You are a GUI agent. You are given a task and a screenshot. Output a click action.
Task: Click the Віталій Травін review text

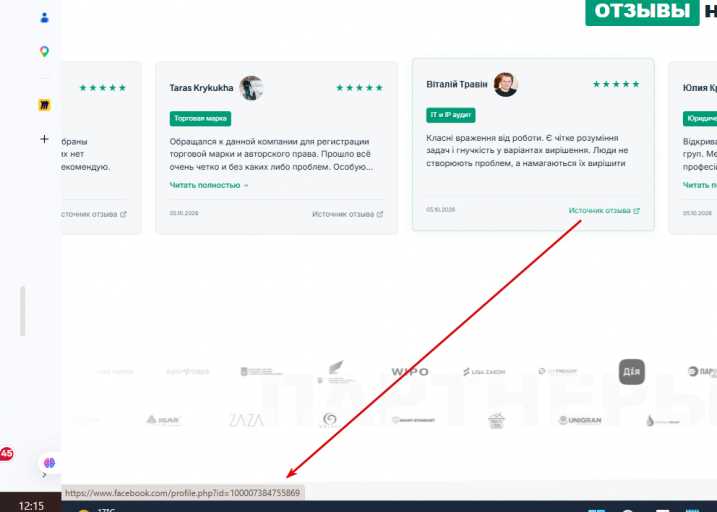[527, 150]
